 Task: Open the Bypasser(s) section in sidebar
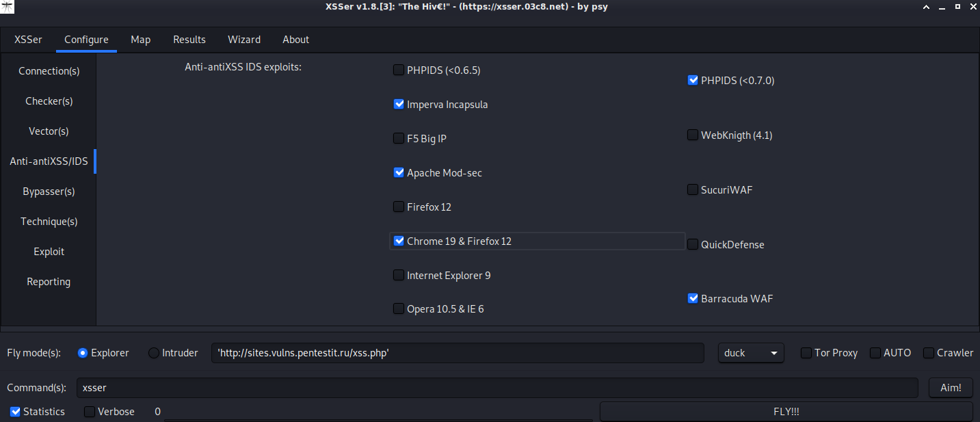49,192
